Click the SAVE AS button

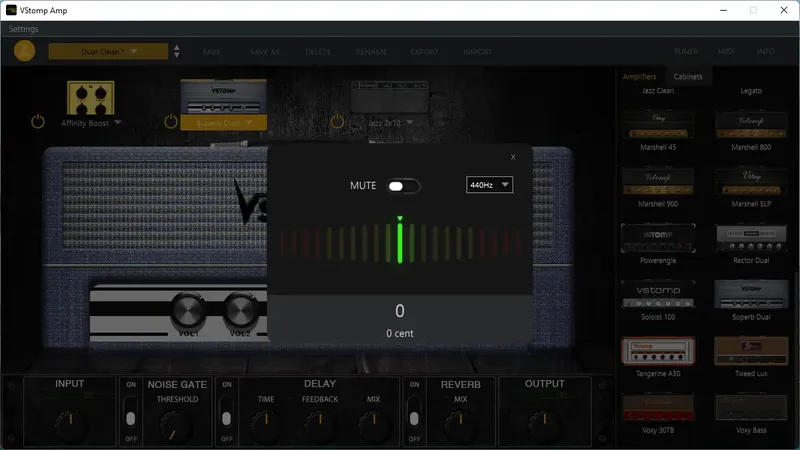(x=264, y=52)
